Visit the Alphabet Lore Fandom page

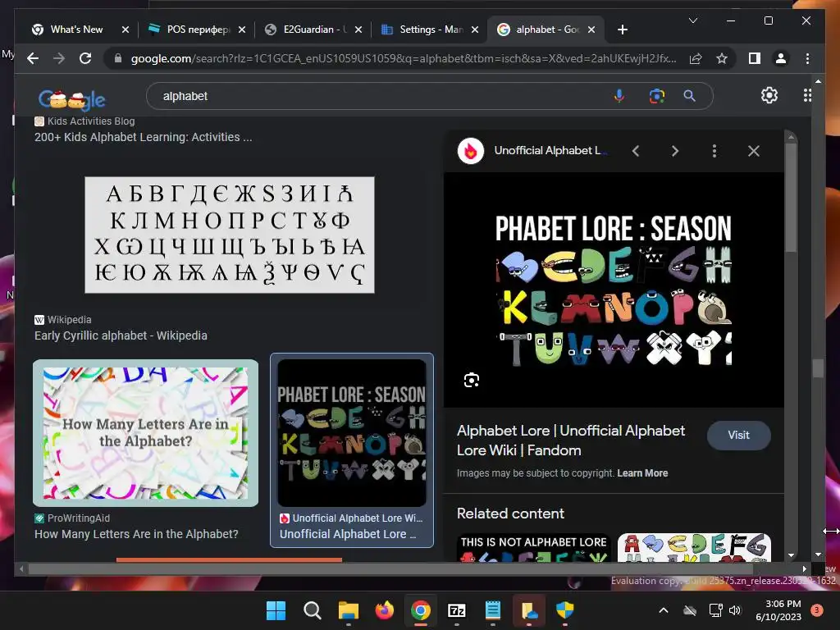coord(739,435)
